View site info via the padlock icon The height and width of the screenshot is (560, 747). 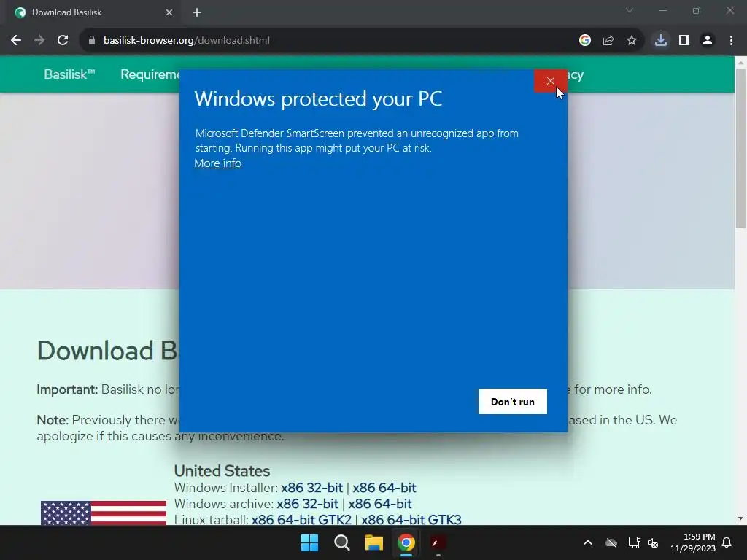[x=92, y=41]
